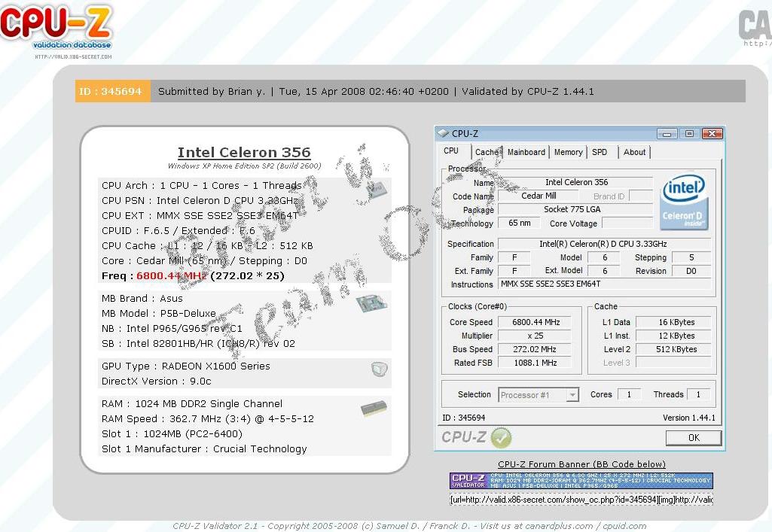Click the CPU-Z window title bar icon
Image resolution: width=772 pixels, height=532 pixels.
click(x=443, y=133)
